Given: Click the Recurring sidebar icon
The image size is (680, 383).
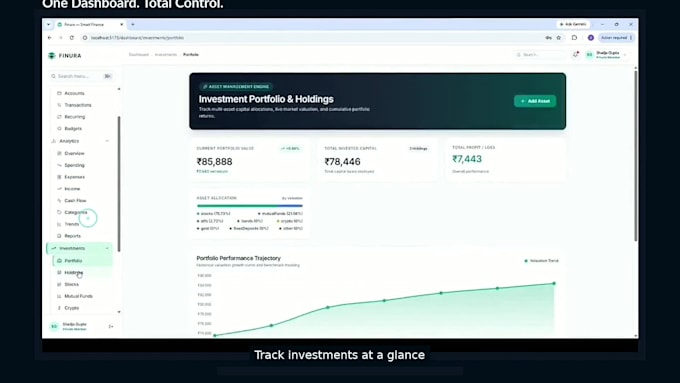Looking at the screenshot, I should (59, 117).
